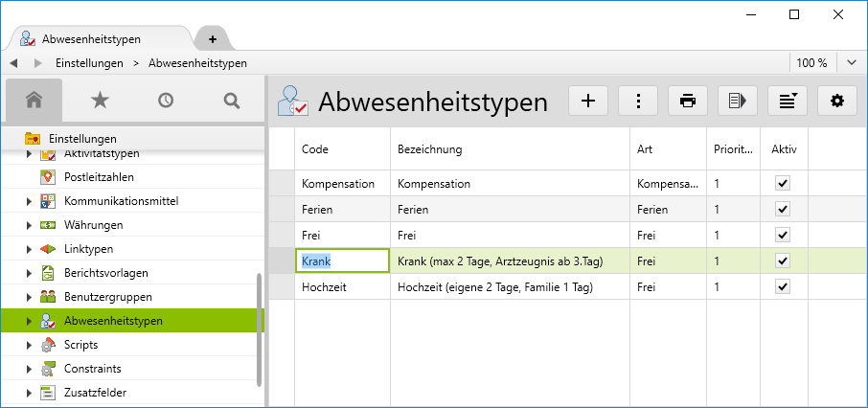This screenshot has height=408, width=868.
Task: Expand the Kommunikationsmittel tree node
Action: pyautogui.click(x=28, y=201)
